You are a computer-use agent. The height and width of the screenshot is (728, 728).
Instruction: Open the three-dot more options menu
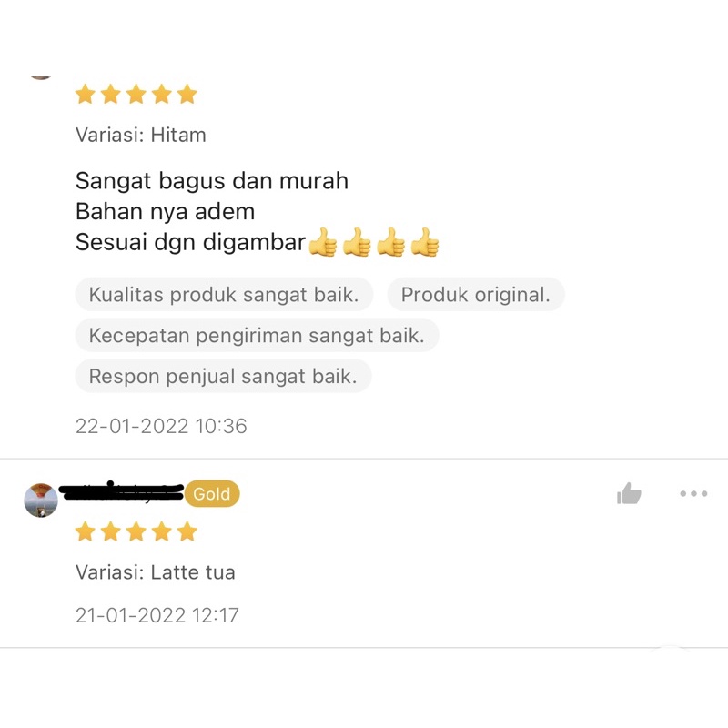pos(693,493)
